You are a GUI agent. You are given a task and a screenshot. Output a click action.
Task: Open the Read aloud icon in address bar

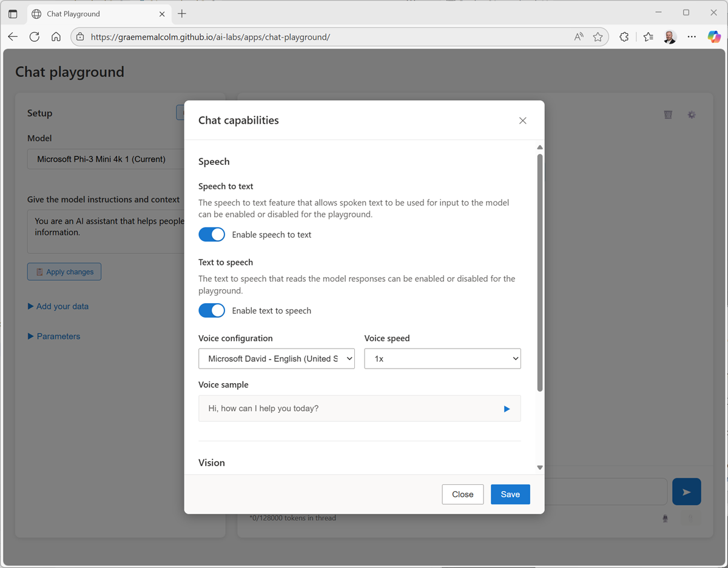click(x=579, y=37)
